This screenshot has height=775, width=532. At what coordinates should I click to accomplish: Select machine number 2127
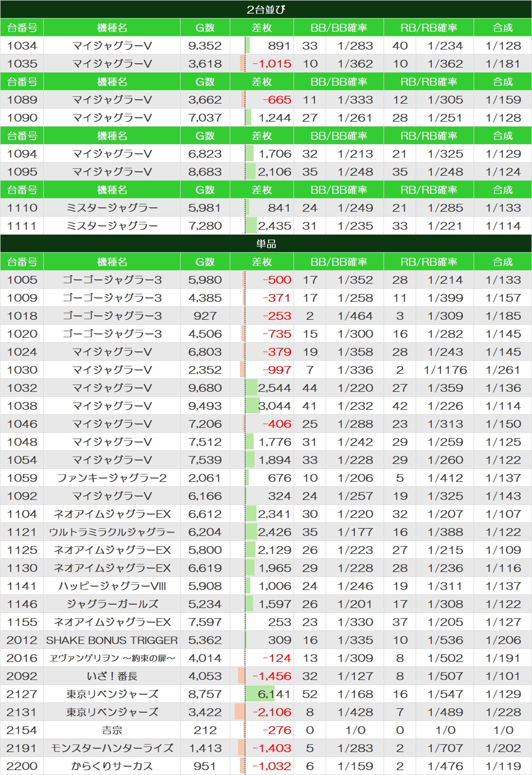pyautogui.click(x=22, y=694)
